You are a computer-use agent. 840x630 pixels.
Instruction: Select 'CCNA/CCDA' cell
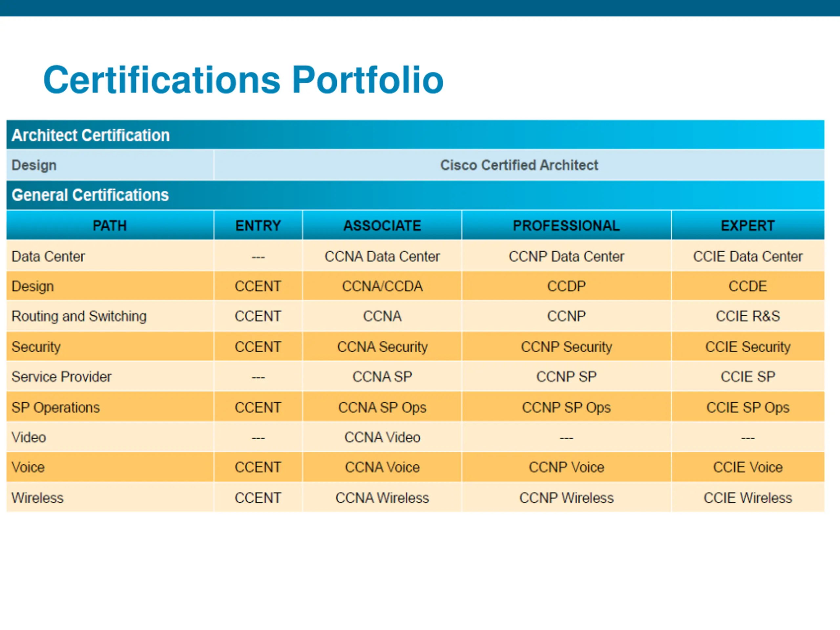(x=382, y=286)
